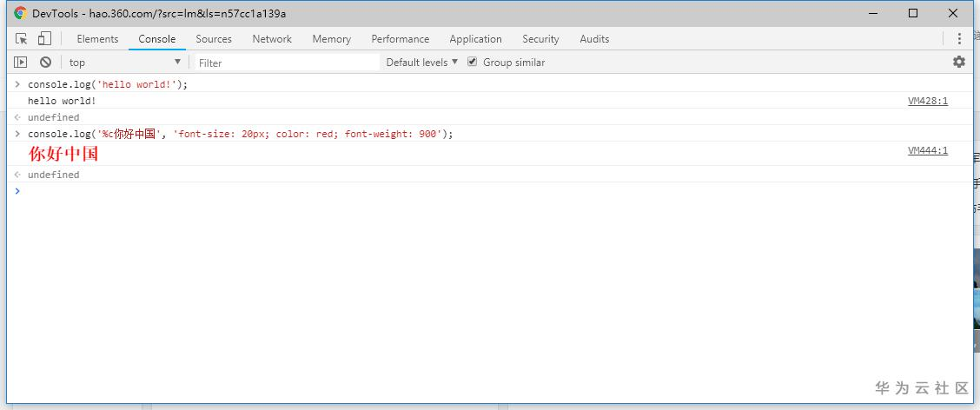Open the DevTools three-dot customize menu
The image size is (980, 410).
[x=959, y=39]
